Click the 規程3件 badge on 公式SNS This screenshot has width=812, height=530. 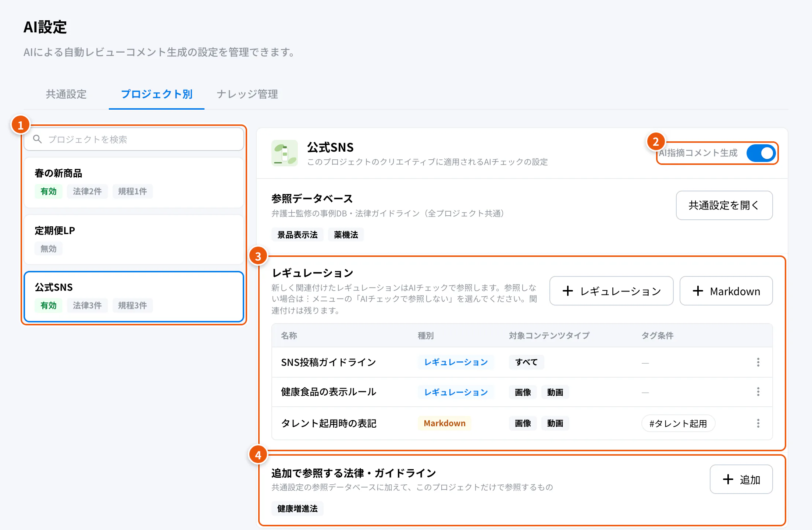click(x=132, y=305)
